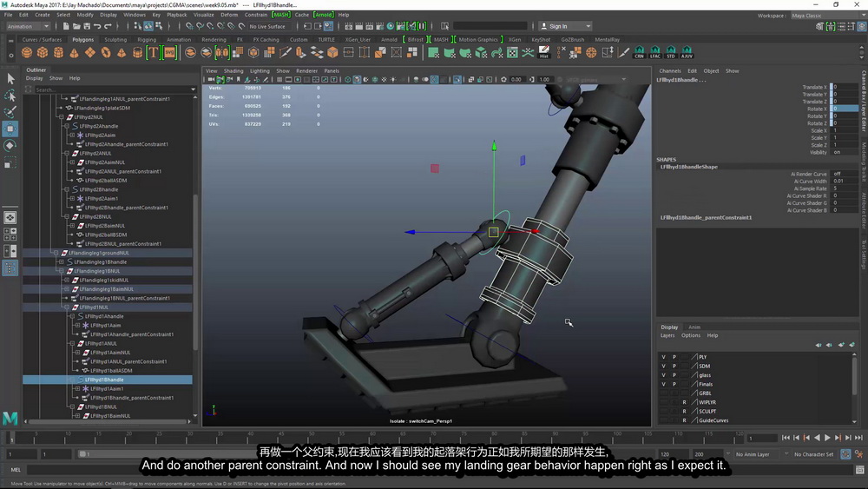
Task: Click the polygon sphere shelf icon
Action: (x=27, y=53)
